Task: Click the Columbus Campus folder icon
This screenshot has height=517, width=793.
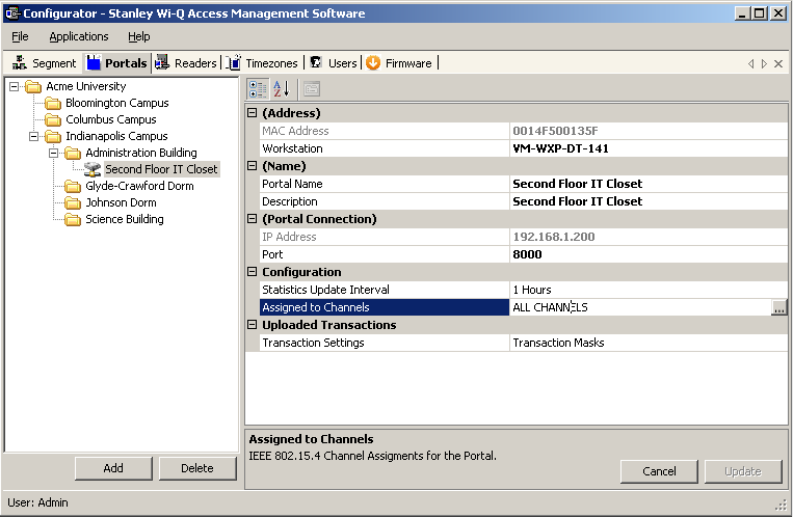Action: pyautogui.click(x=53, y=120)
